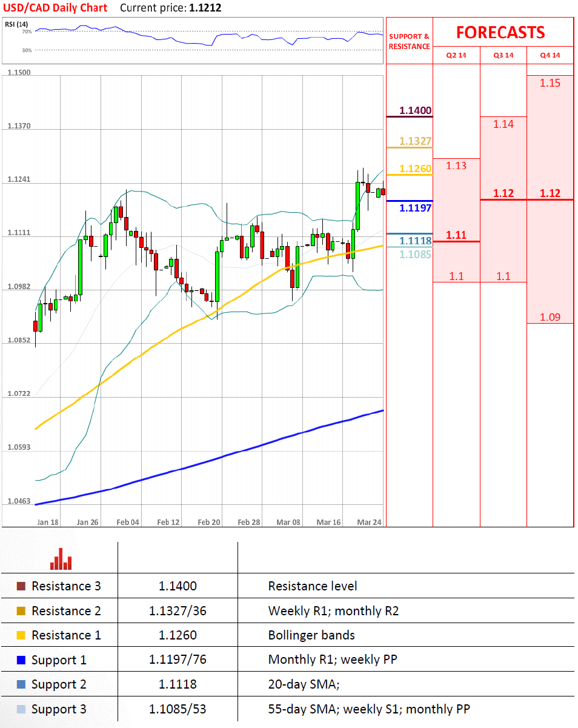
Task: Click the Support 3 light-blue swatch
Action: pos(21,709)
